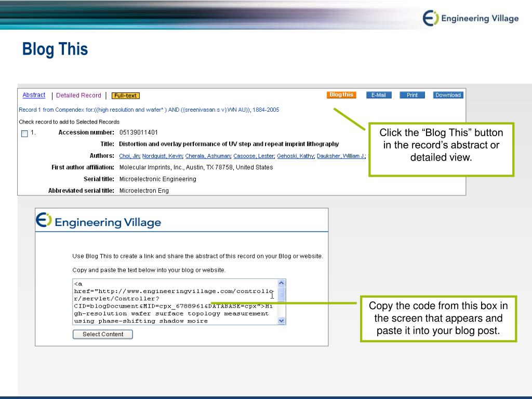Screen dimensions: 532x399
Task: Click abbreviated title Microelectron Eng
Action: 144,191
